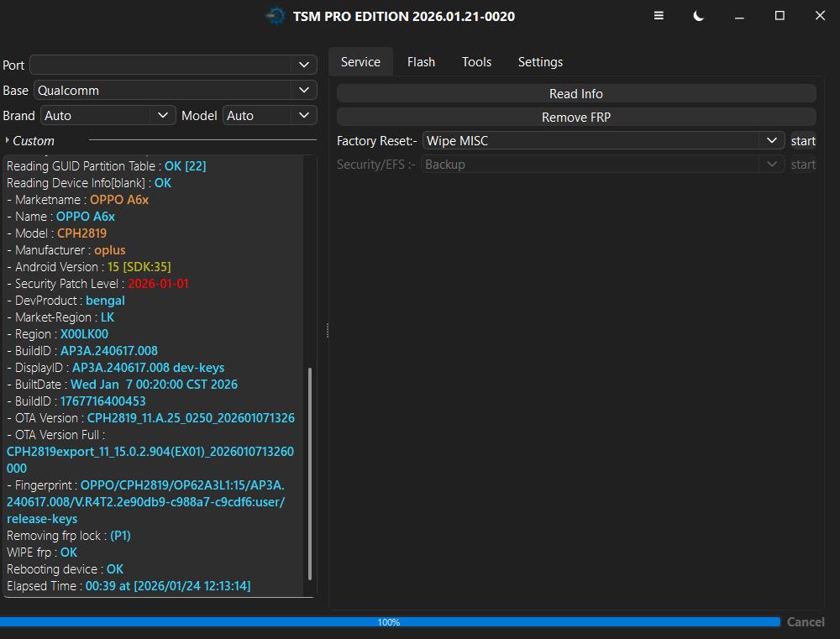This screenshot has width=840, height=639.
Task: Open the hamburger menu icon
Action: click(659, 15)
